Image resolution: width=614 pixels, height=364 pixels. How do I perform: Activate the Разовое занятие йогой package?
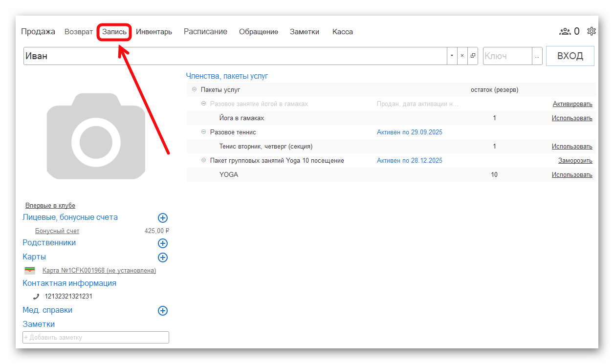[572, 104]
